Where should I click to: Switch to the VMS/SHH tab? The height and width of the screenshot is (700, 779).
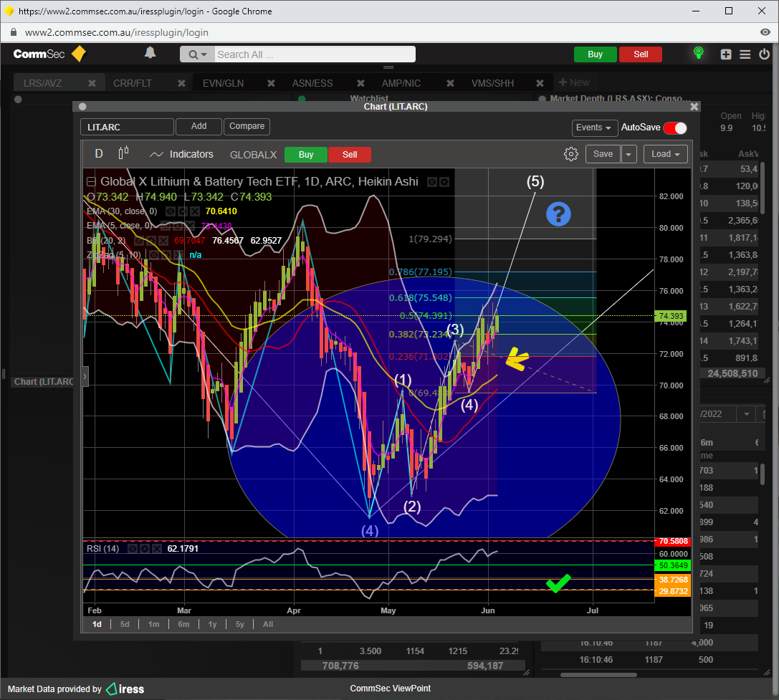[492, 83]
